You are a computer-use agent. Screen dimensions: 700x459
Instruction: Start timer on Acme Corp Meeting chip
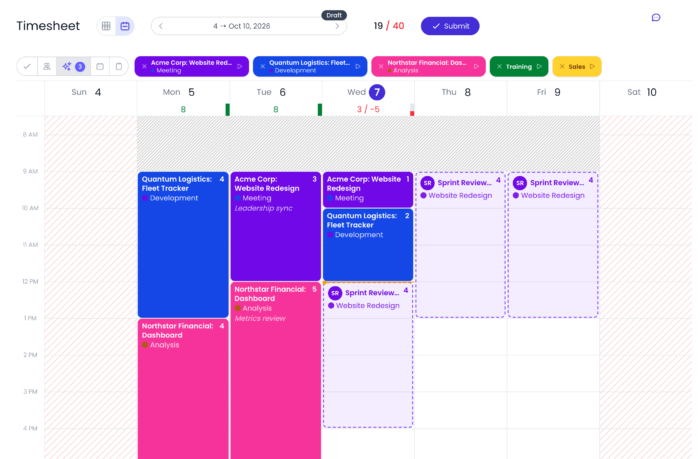click(240, 67)
